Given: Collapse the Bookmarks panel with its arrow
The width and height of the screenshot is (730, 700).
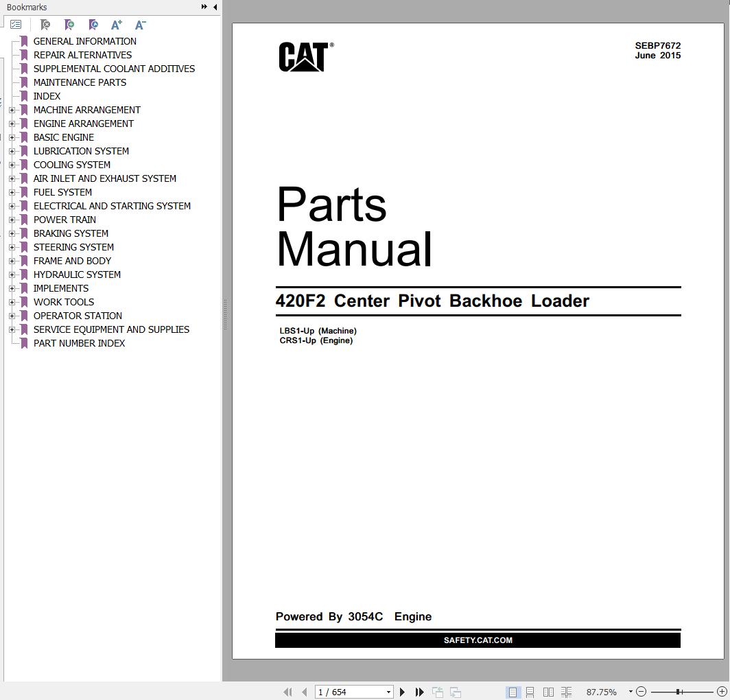Looking at the screenshot, I should pos(215,7).
